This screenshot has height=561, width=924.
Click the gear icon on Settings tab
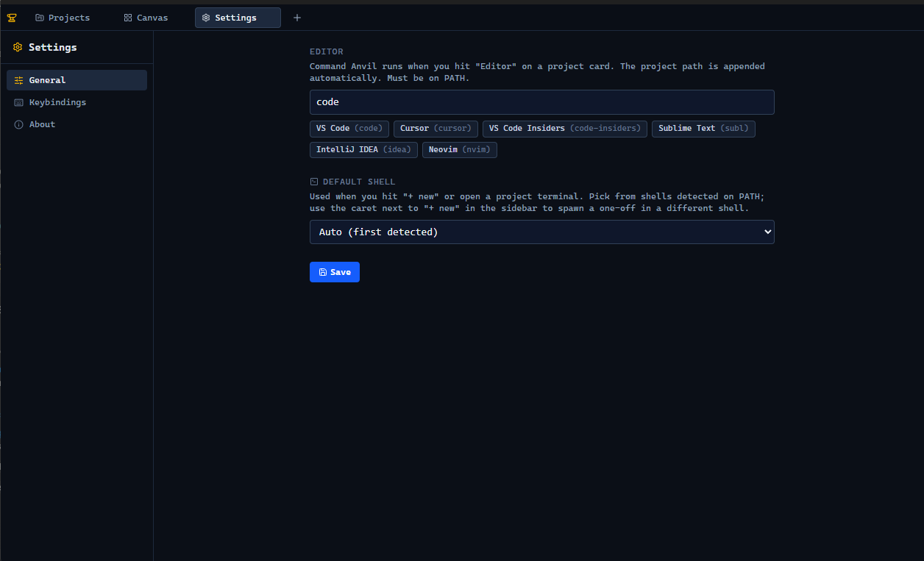tap(206, 18)
